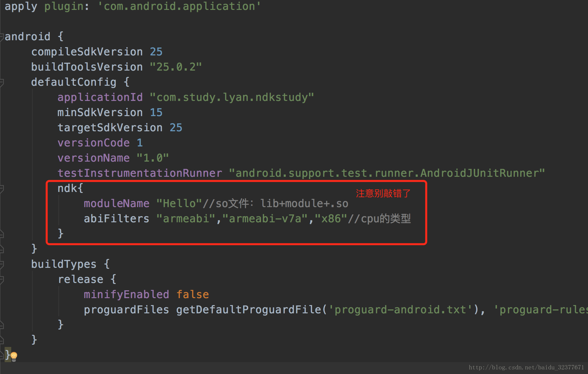Collapse the buildTypes block fold marker

(x=1, y=264)
